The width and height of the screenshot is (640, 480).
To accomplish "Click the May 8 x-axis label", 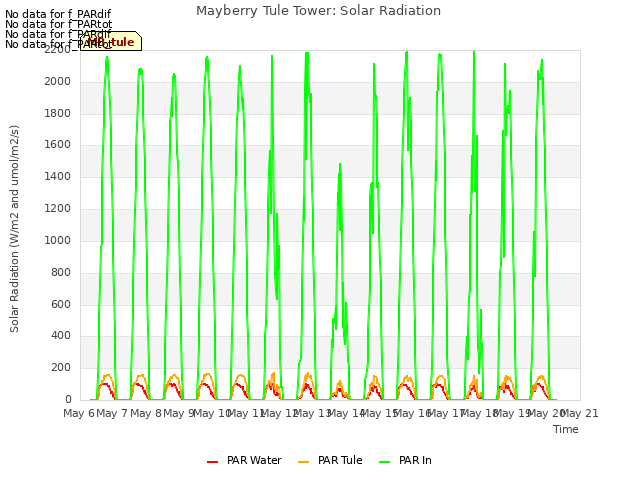I will 145,413.
